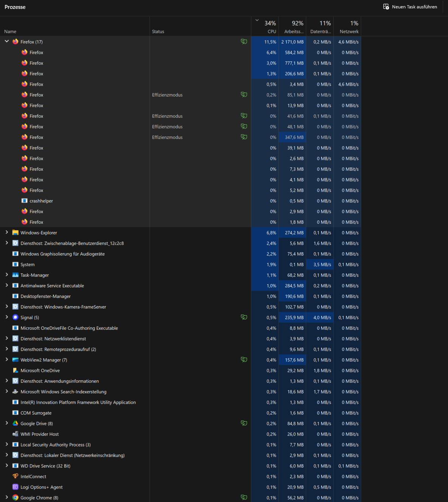Select Diensthost: Anwendungsinformationen row
Image resolution: width=448 pixels, height=502 pixels.
point(180,381)
